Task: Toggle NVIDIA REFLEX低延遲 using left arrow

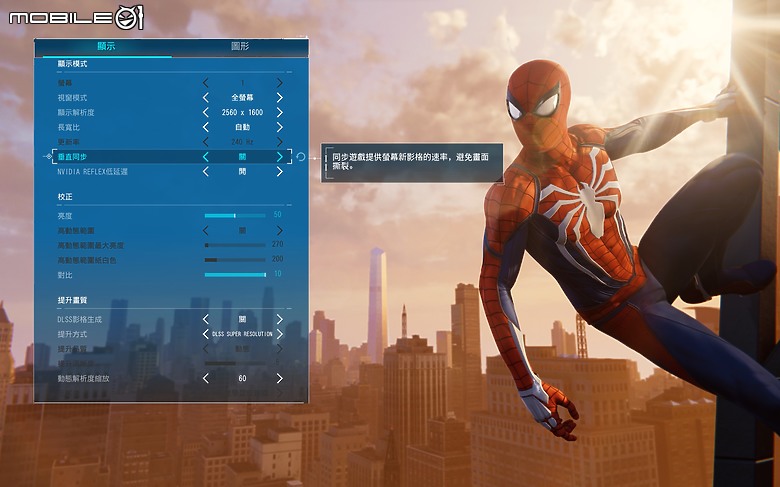Action: [x=205, y=172]
